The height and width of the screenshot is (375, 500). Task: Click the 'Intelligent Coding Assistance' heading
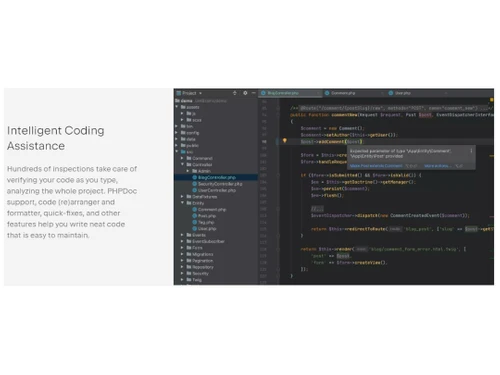56,138
